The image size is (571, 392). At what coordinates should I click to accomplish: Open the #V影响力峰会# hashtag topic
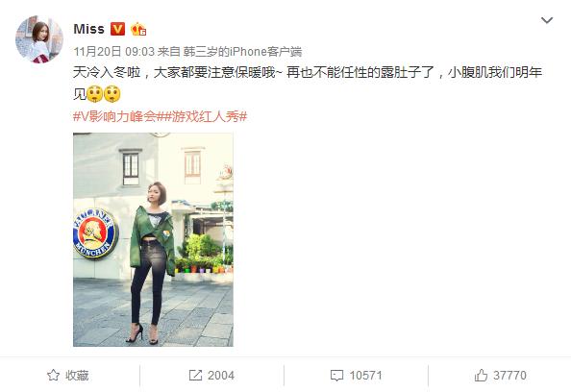click(114, 116)
